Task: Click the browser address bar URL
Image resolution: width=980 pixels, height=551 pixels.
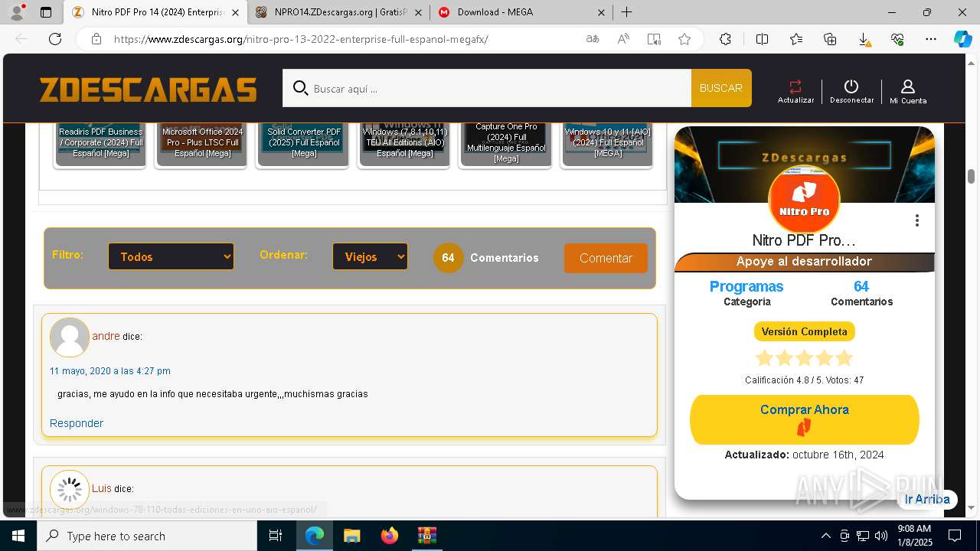Action: pyautogui.click(x=300, y=39)
